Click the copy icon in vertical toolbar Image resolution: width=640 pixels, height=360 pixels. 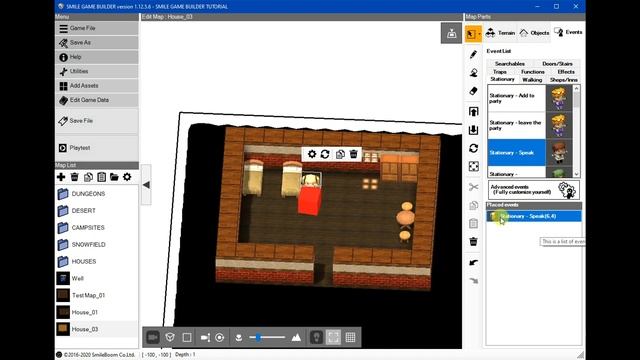click(x=473, y=205)
